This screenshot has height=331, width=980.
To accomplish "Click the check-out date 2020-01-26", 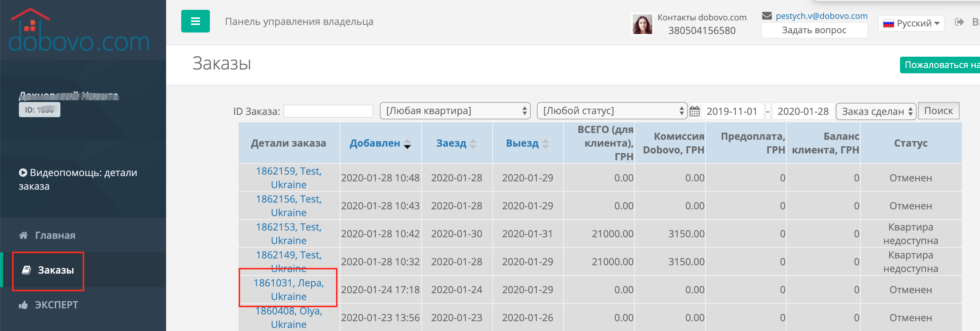I will click(528, 318).
